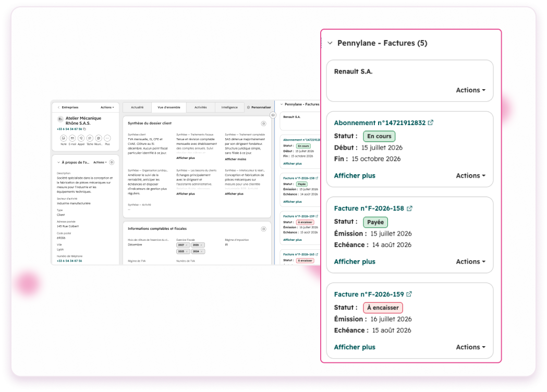This screenshot has height=392, width=547.
Task: Click the sidebar collapse icon beside Personnaliser
Action: pos(273,115)
